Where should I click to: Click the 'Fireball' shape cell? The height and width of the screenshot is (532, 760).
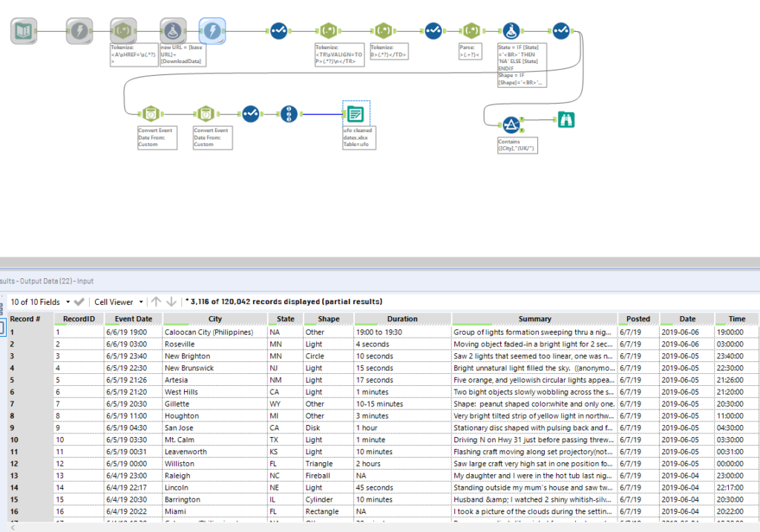[x=329, y=476]
